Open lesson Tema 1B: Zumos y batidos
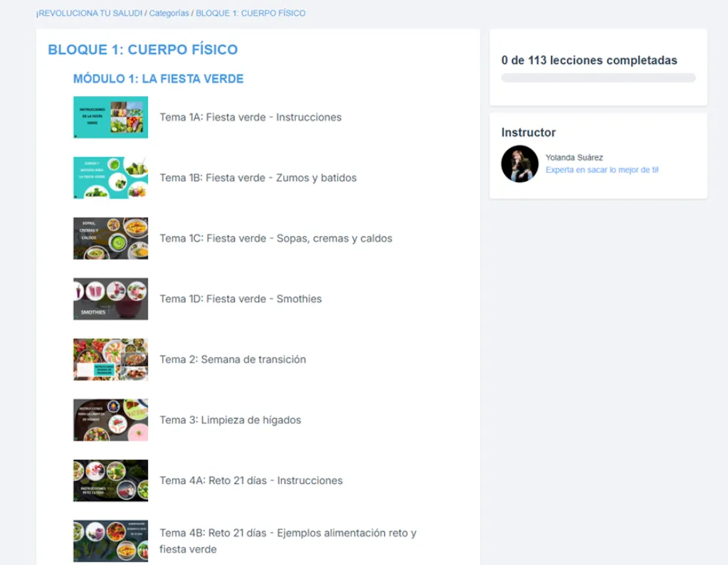Viewport: 728px width, 565px height. coord(258,178)
